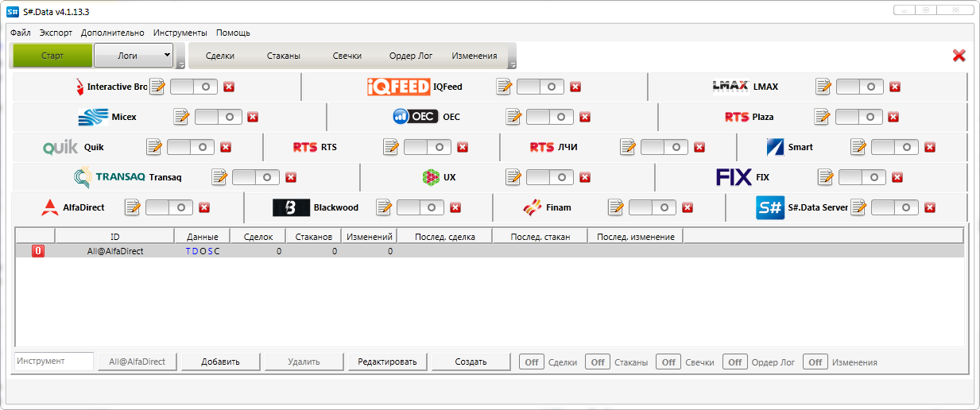The height and width of the screenshot is (410, 980).
Task: Edit Quik connection settings icon
Action: click(154, 147)
